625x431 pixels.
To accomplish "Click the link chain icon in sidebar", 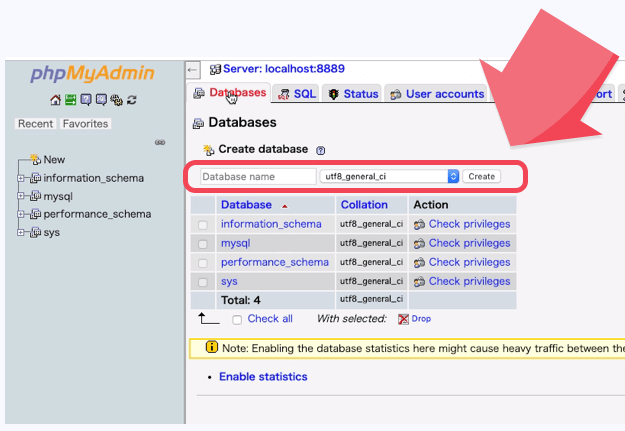I will click(160, 142).
